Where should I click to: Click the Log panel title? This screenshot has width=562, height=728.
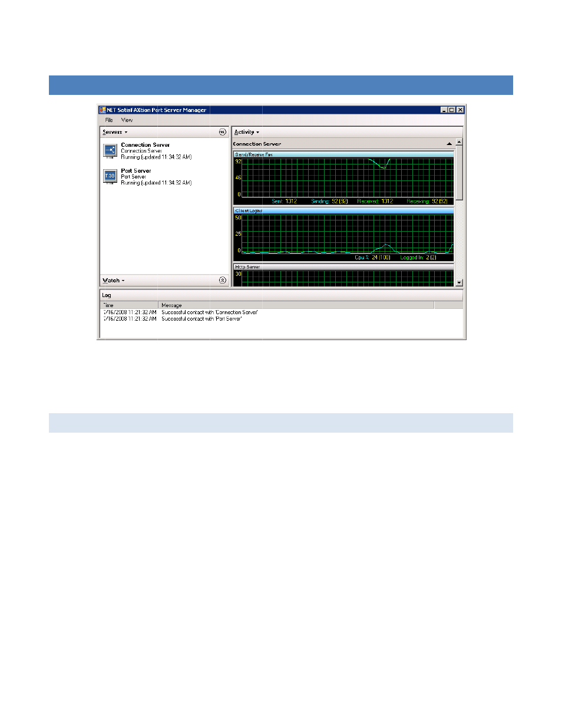point(107,295)
